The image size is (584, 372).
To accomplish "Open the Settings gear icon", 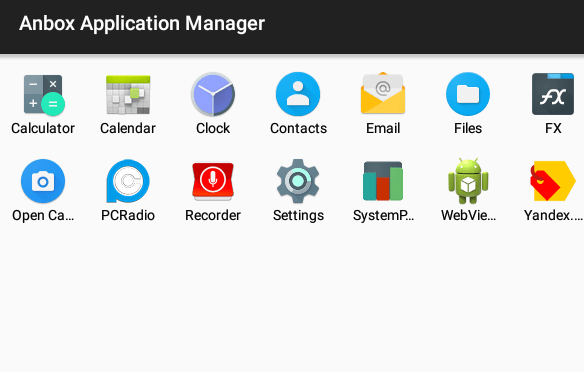I will [x=298, y=181].
